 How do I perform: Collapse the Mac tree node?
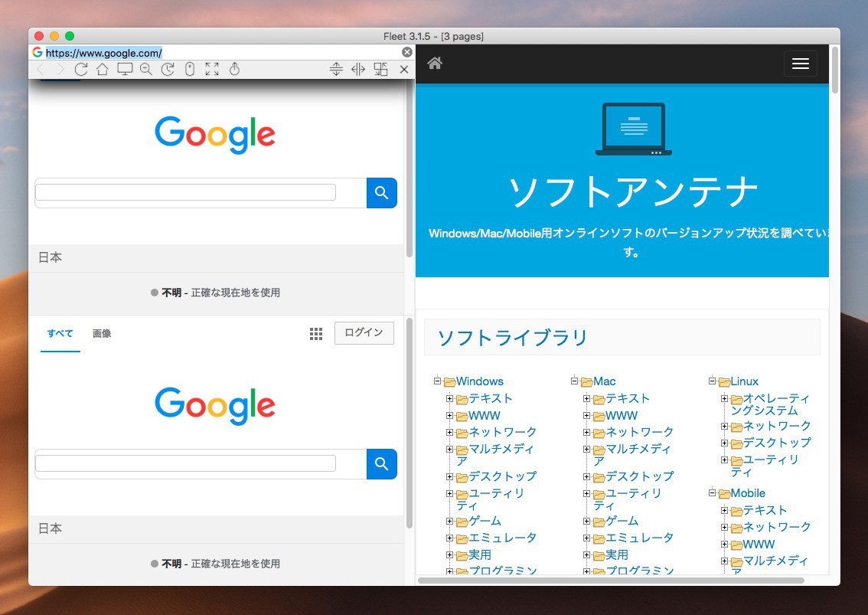point(574,381)
